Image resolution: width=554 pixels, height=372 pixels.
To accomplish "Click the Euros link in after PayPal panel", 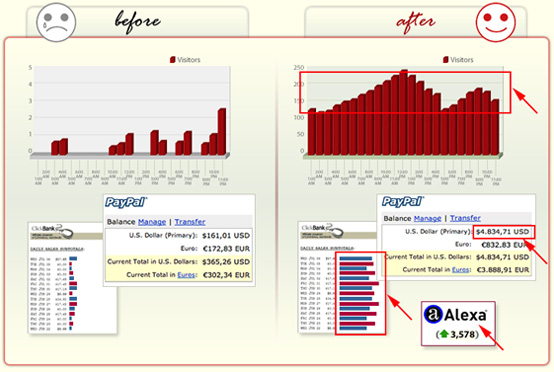I will point(461,270).
